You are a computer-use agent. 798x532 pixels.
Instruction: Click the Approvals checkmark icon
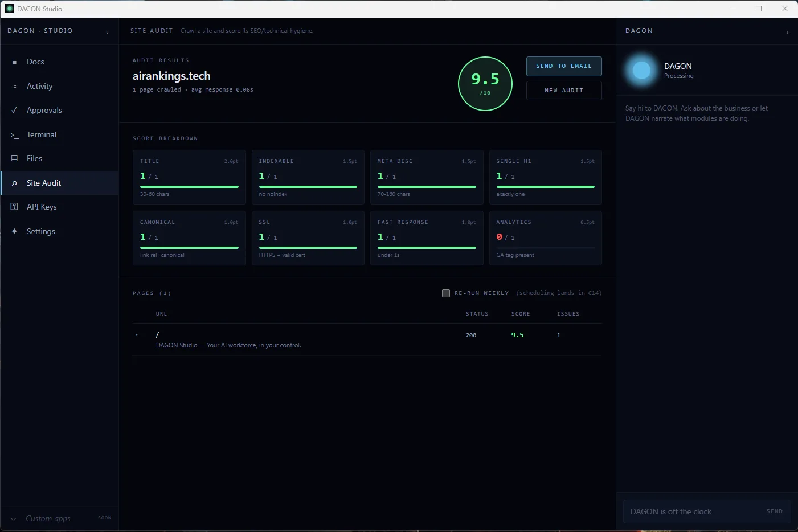click(14, 110)
